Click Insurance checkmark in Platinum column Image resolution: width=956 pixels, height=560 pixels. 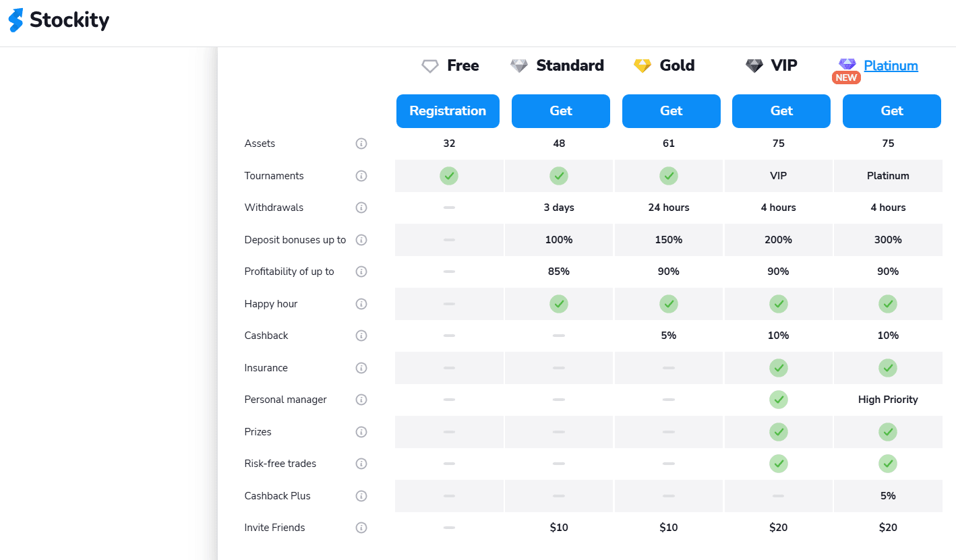point(888,368)
